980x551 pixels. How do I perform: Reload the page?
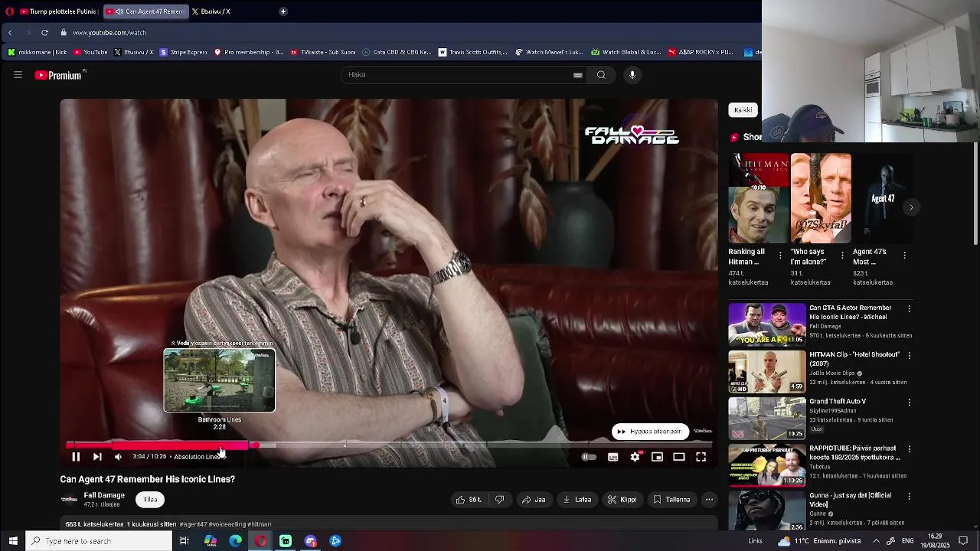[x=44, y=33]
